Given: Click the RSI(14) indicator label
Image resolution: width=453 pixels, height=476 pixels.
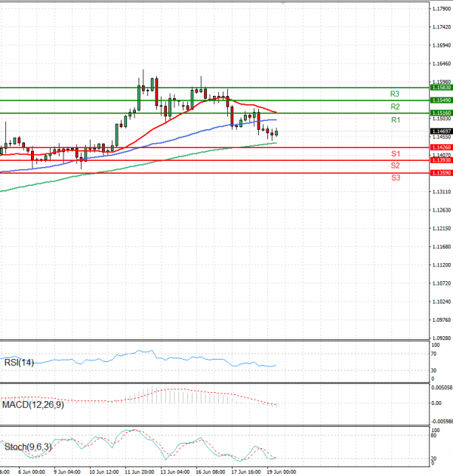Looking at the screenshot, I should [20, 363].
